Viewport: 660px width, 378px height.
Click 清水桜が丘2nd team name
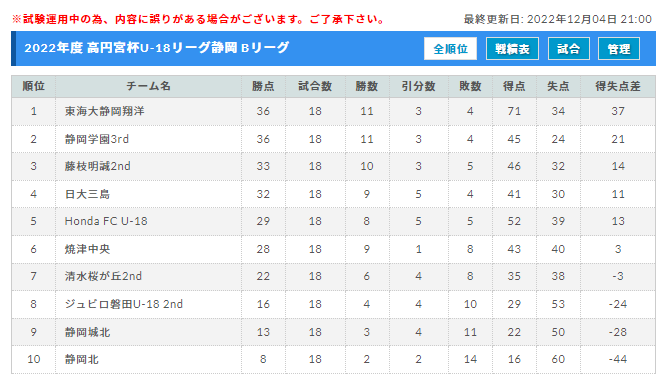(103, 276)
